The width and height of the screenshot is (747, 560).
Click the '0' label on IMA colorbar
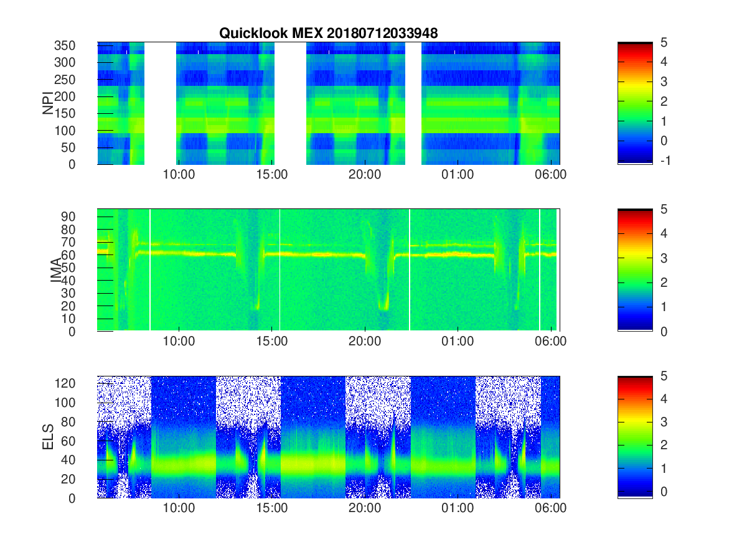pyautogui.click(x=663, y=331)
